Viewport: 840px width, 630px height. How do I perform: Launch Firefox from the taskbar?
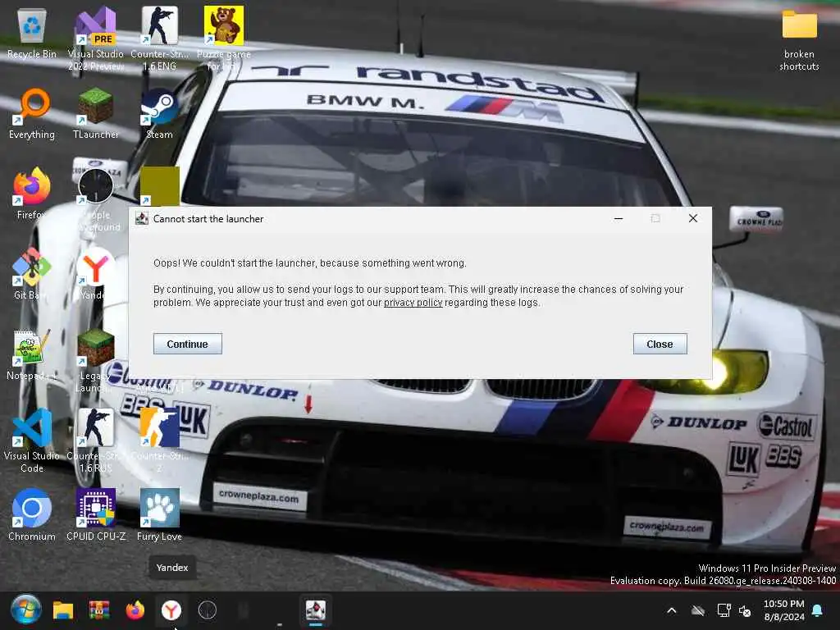coord(135,610)
